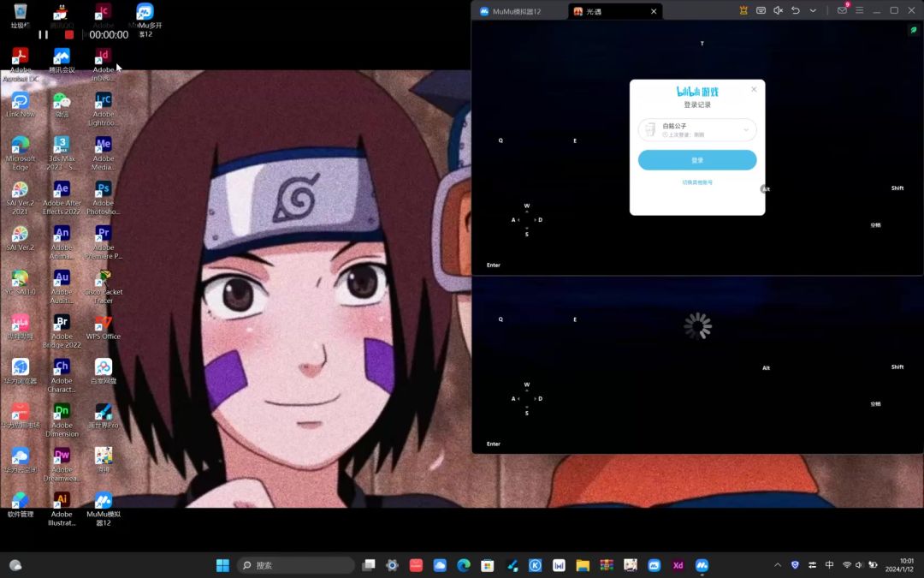Expand the 白銘公子 account dropdown
The height and width of the screenshot is (578, 924).
click(x=746, y=130)
